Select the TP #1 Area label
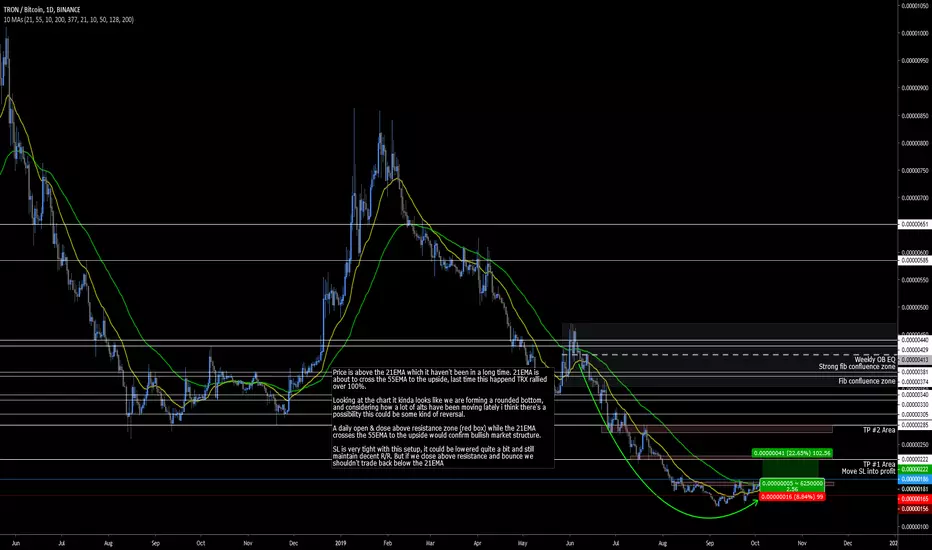Screen dimensions: 932x550 (x=879, y=464)
